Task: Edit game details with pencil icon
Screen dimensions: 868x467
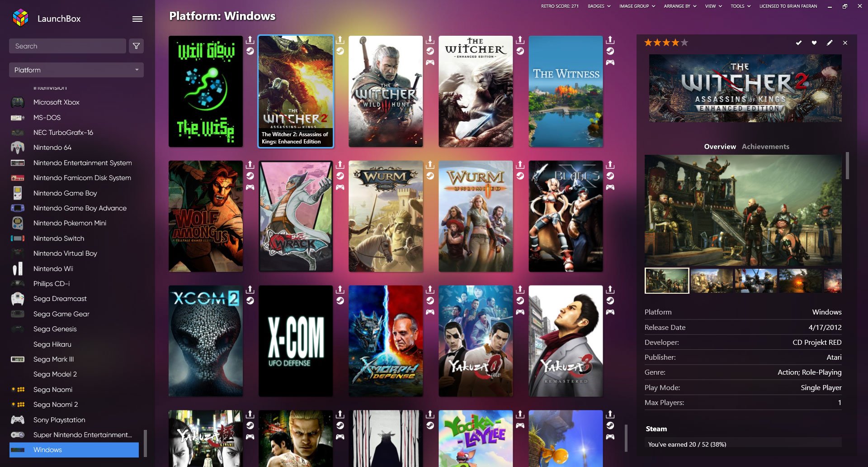Action: coord(830,43)
